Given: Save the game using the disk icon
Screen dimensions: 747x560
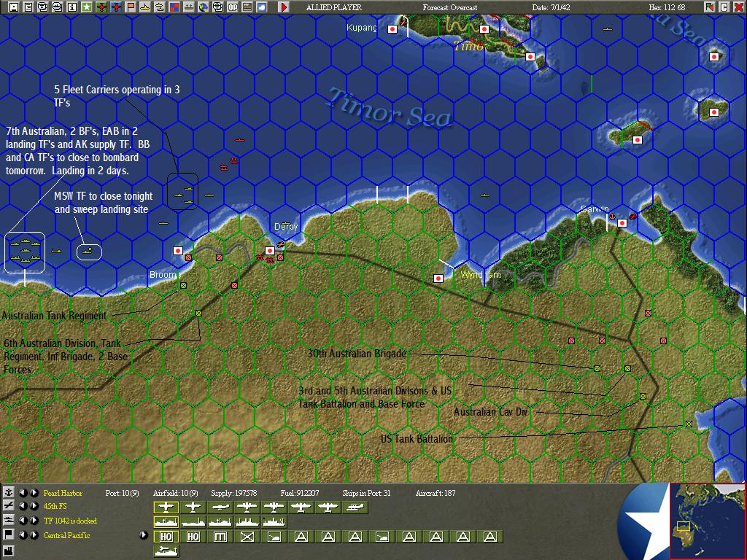Looking at the screenshot, I should coord(12,7).
